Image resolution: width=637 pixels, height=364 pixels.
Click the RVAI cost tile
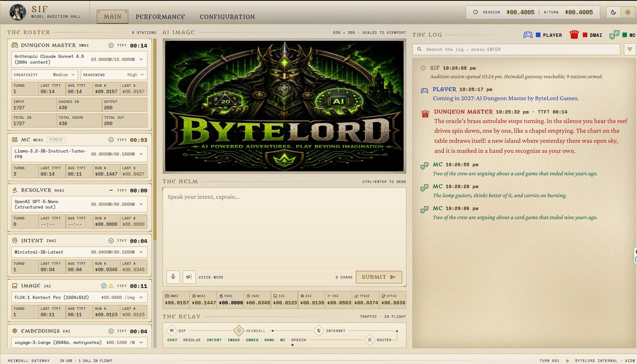coord(231,299)
